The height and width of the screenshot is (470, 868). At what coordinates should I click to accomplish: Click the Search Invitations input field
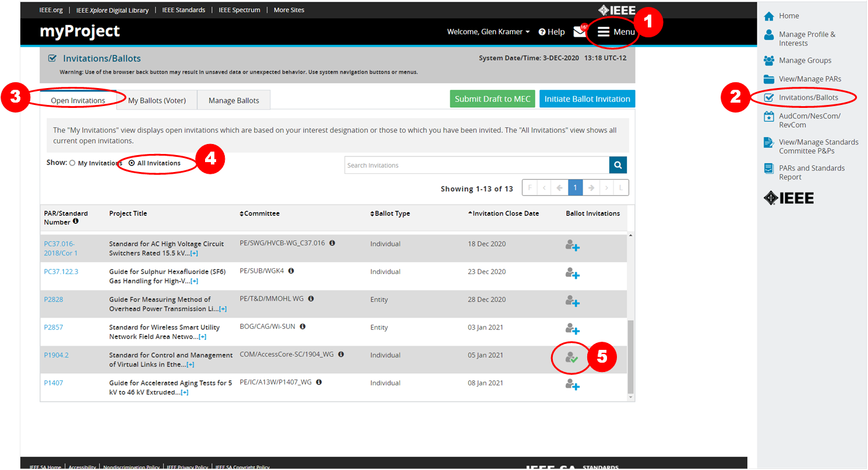[x=477, y=165]
